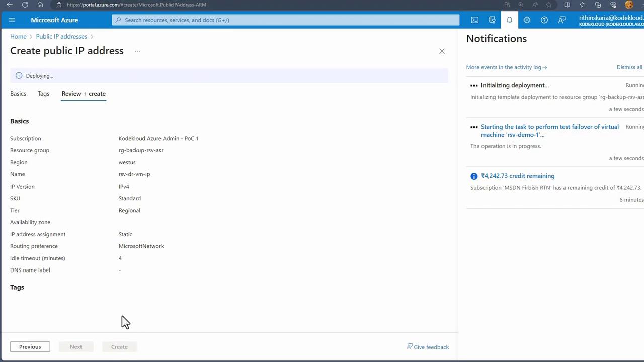
Task: Select the IP Version value 'IPv4'
Action: click(x=124, y=187)
